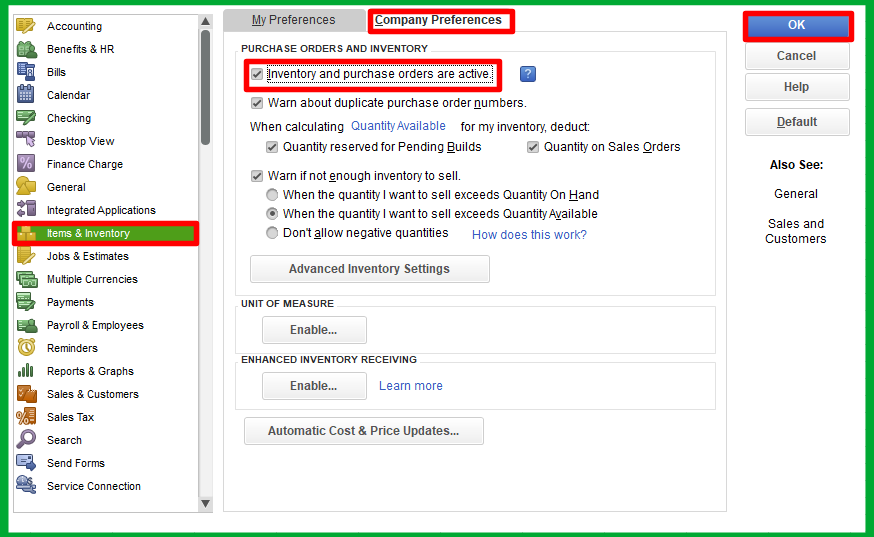This screenshot has width=874, height=537.
Task: Open the Reminders clock icon
Action: point(26,348)
